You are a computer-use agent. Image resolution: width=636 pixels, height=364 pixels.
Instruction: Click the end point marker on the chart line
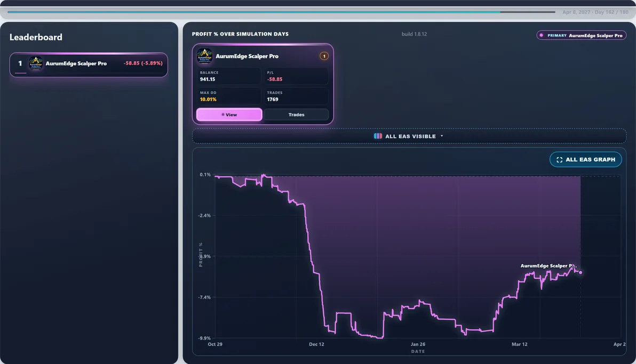[x=581, y=272]
